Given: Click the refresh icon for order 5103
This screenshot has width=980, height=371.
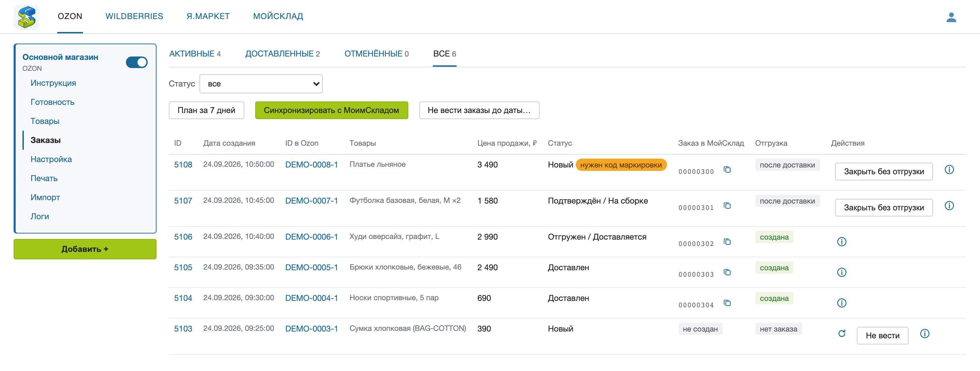Looking at the screenshot, I should [842, 334].
